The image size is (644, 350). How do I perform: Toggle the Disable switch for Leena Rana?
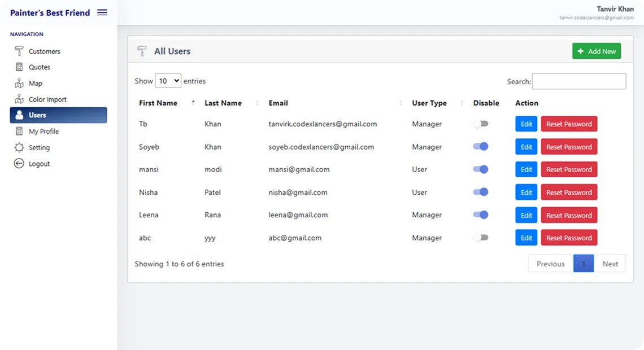[481, 215]
